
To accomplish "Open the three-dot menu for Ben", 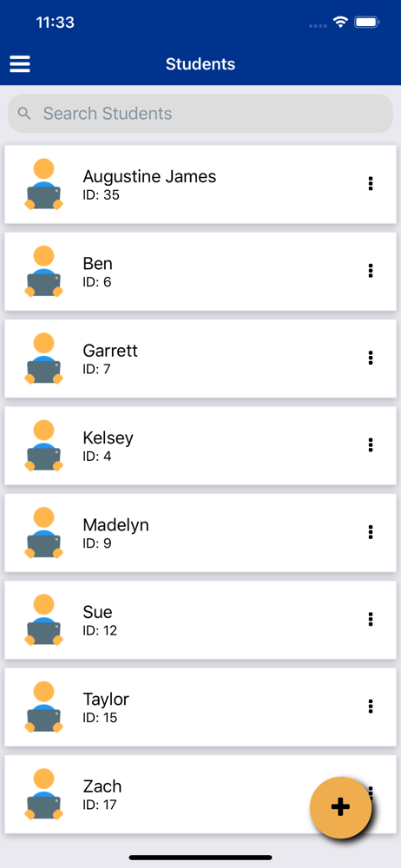I will coord(371,271).
